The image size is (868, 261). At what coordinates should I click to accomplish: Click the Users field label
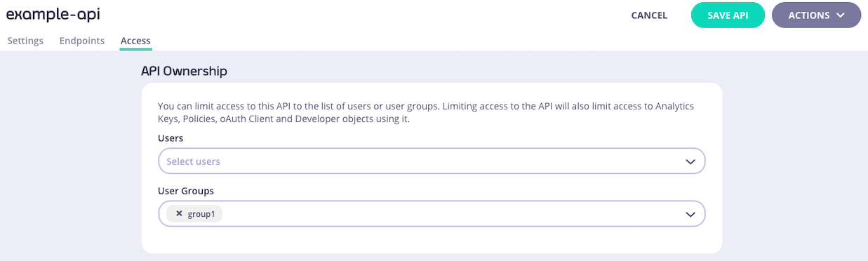point(171,138)
